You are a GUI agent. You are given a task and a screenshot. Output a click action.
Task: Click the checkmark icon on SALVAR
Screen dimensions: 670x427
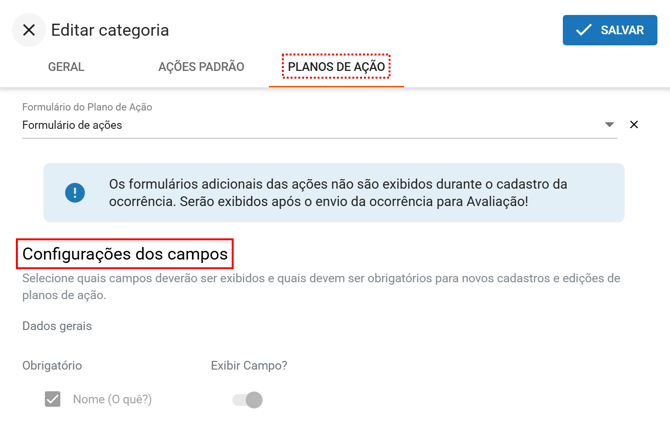tap(584, 30)
